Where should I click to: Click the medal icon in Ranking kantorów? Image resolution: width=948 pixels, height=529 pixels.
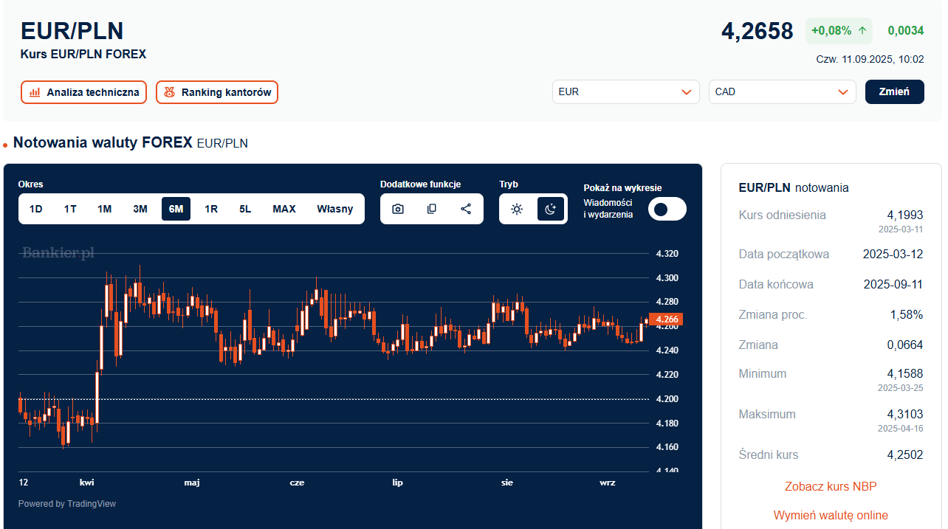pyautogui.click(x=170, y=92)
